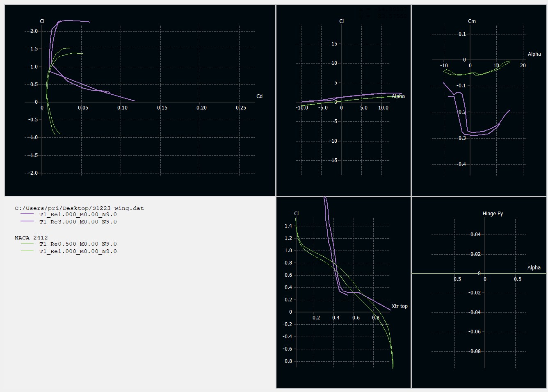
Task: Click the 0.15 tick on the Cd axis
Action: click(162, 108)
